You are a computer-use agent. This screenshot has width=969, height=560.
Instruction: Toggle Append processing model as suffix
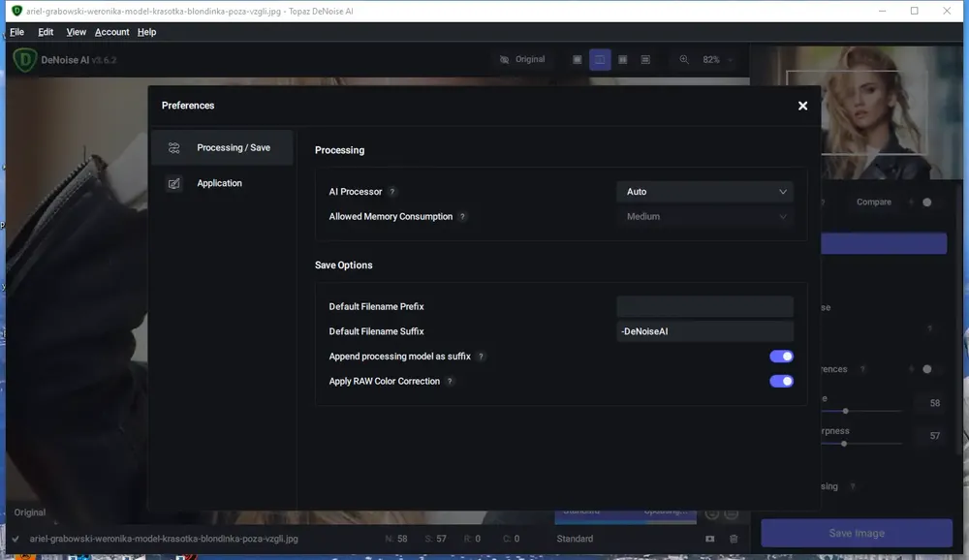(x=781, y=356)
